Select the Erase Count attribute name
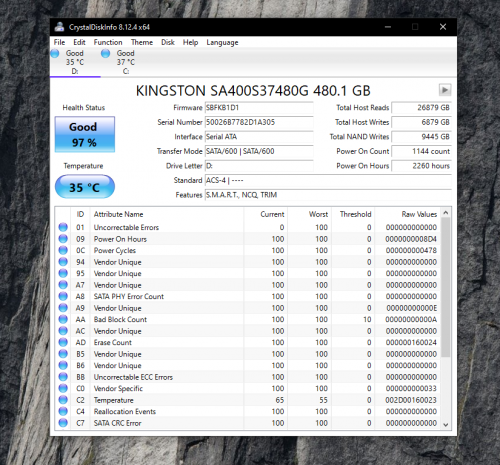This screenshot has width=500, height=465. tap(113, 342)
